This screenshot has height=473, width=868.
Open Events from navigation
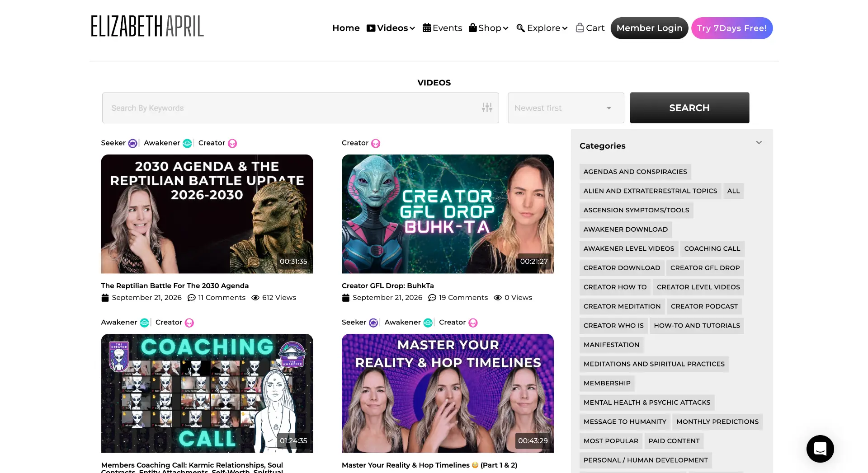click(443, 28)
